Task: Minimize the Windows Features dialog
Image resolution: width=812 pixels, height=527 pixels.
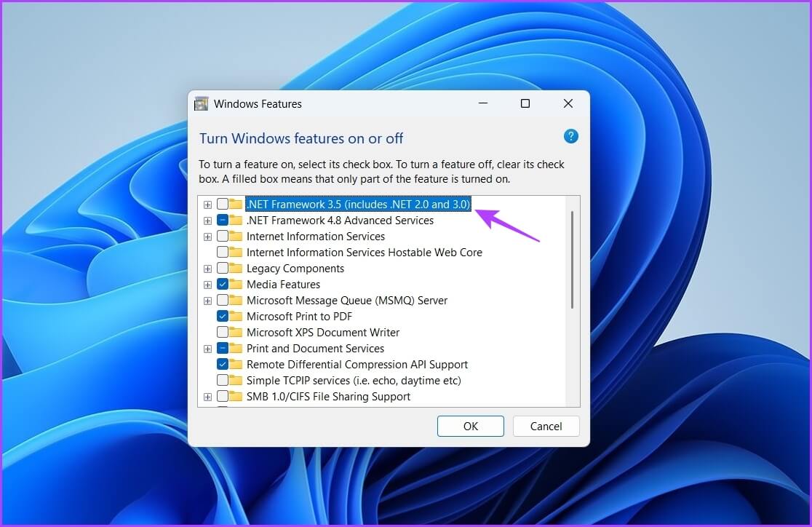Action: [483, 103]
